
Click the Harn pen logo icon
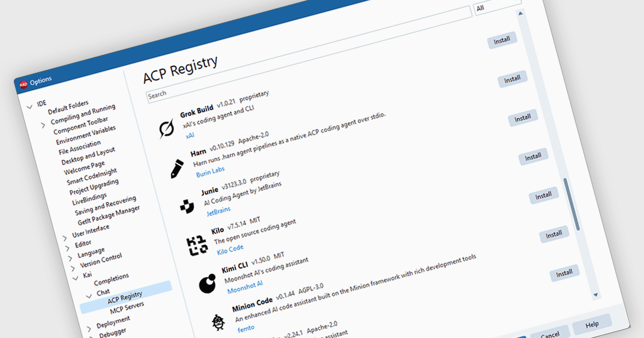pos(177,168)
